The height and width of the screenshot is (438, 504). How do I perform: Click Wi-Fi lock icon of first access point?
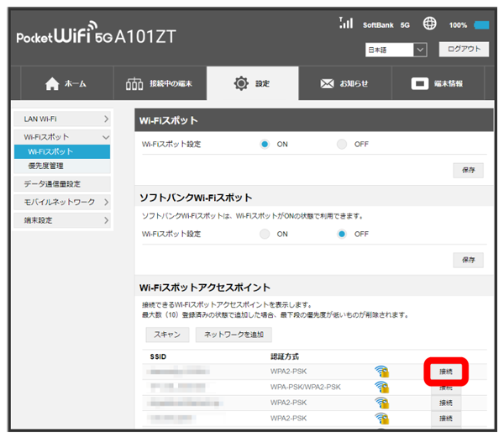[381, 371]
